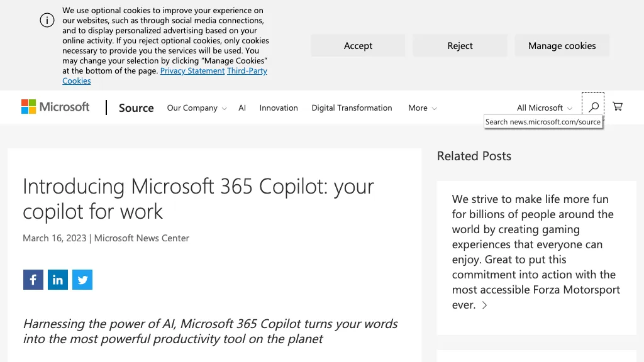Screen dimensions: 644x362
Task: Share the article on LinkedIn
Action: point(57,280)
